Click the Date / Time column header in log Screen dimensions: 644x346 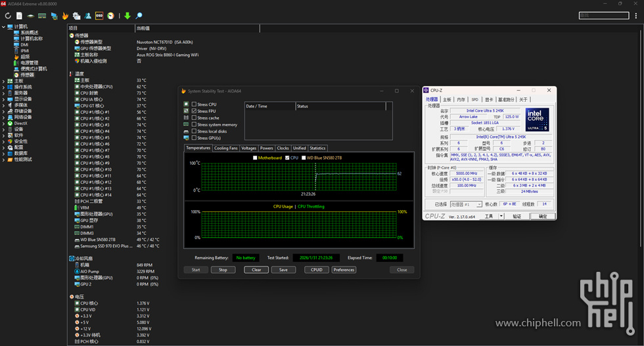click(270, 106)
